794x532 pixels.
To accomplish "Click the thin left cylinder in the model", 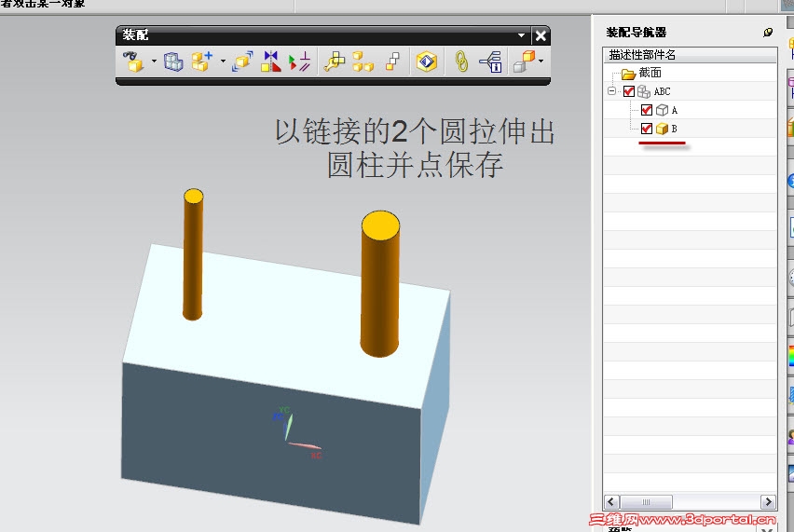I will (x=193, y=254).
